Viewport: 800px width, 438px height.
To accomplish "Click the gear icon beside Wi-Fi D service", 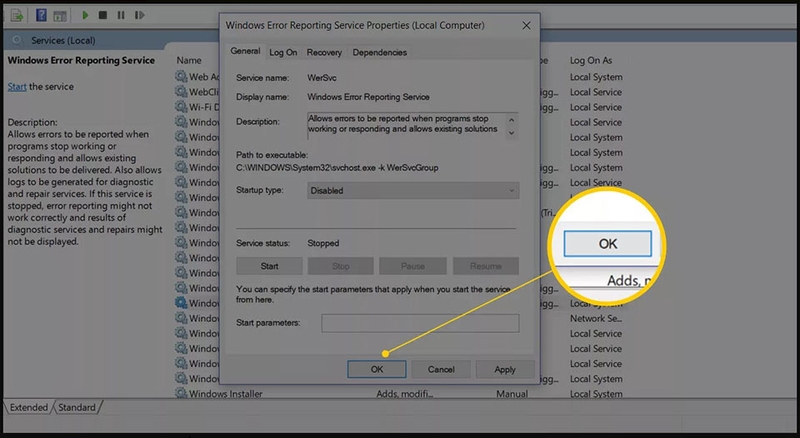I will click(x=181, y=107).
